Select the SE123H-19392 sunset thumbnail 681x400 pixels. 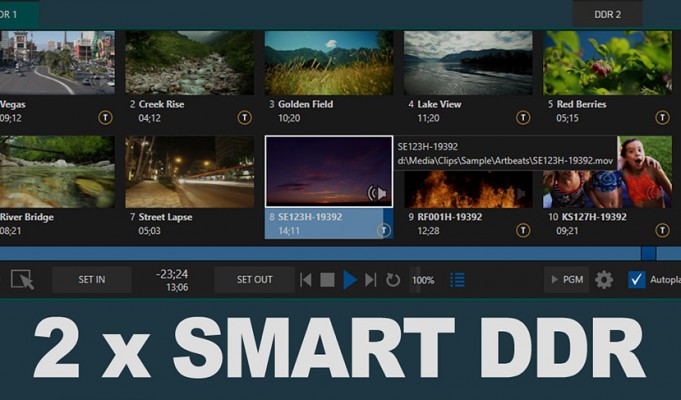329,171
